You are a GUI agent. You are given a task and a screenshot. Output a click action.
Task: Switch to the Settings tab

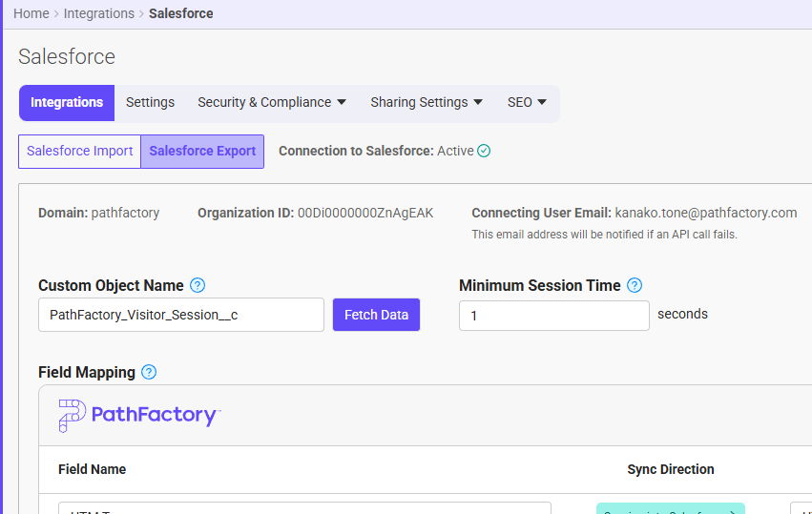pyautogui.click(x=150, y=102)
